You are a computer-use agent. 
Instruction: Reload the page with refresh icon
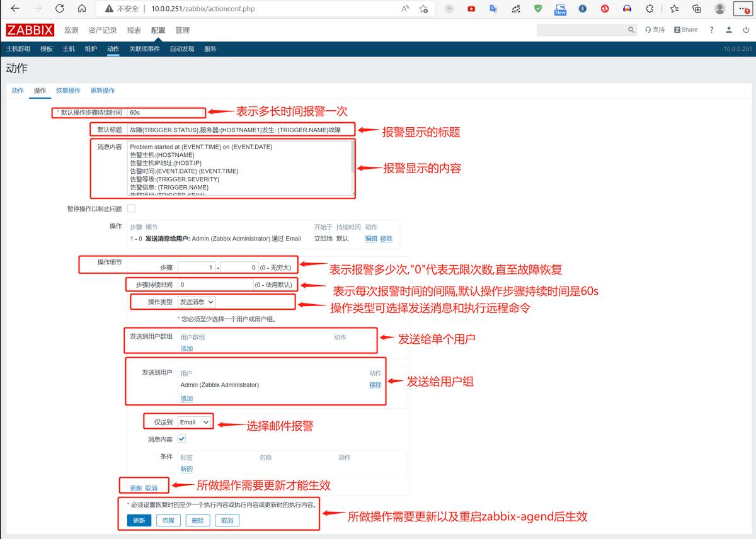[59, 9]
